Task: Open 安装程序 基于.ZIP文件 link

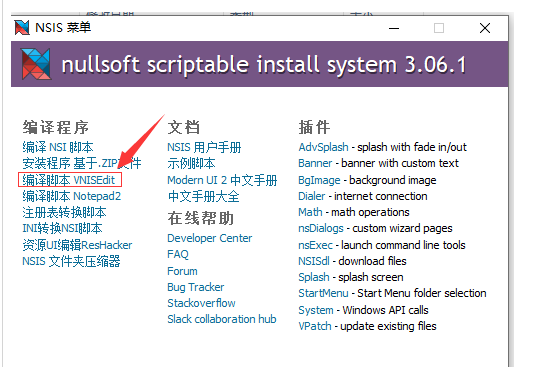Action: 82,163
